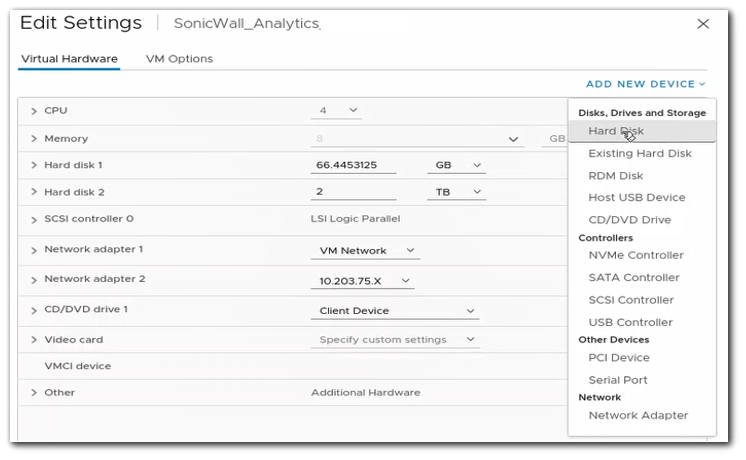Close the Edit Settings dialog
The width and height of the screenshot is (746, 460).
click(701, 22)
